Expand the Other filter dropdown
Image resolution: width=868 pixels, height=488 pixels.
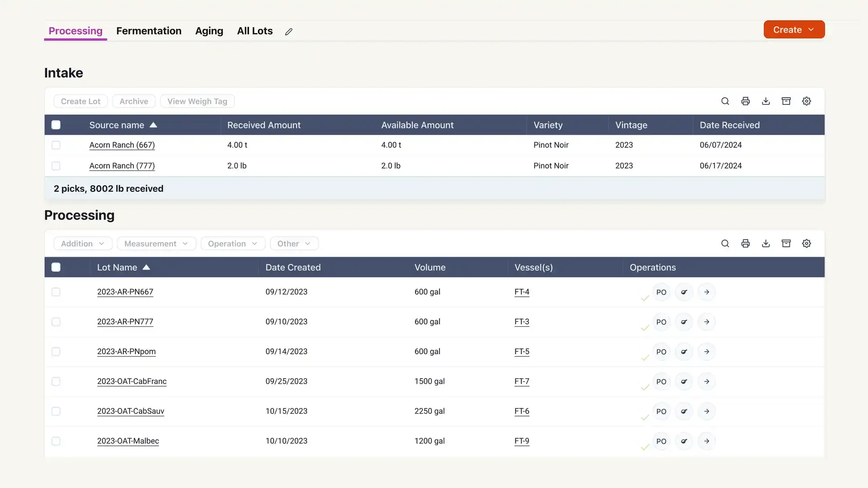[294, 243]
